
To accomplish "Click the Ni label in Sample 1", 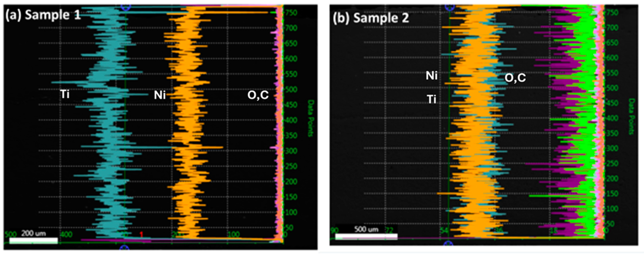I will 160,95.
